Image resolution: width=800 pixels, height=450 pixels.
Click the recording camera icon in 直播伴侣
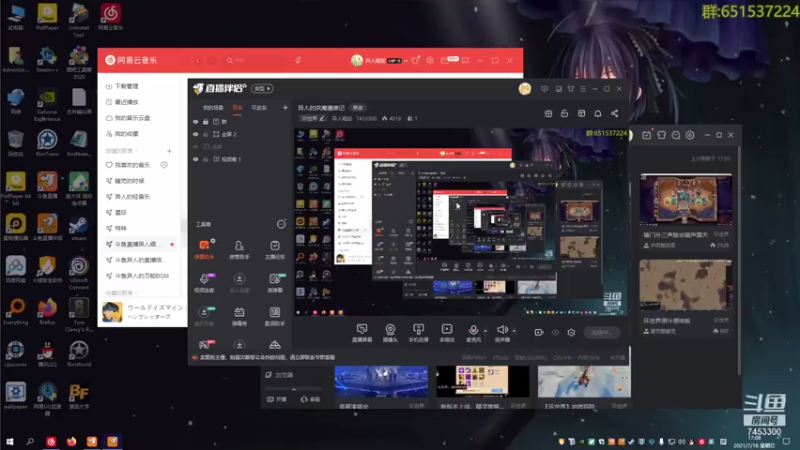click(x=539, y=333)
